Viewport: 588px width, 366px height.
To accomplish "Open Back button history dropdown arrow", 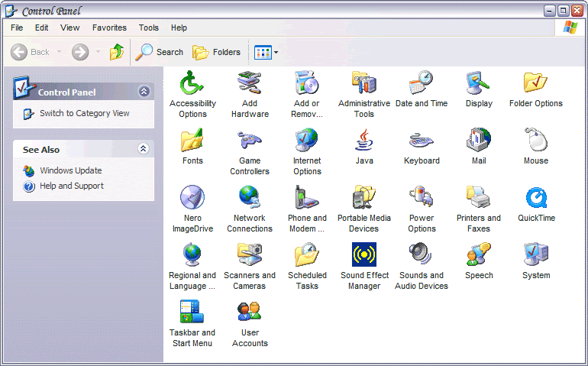I will point(60,52).
